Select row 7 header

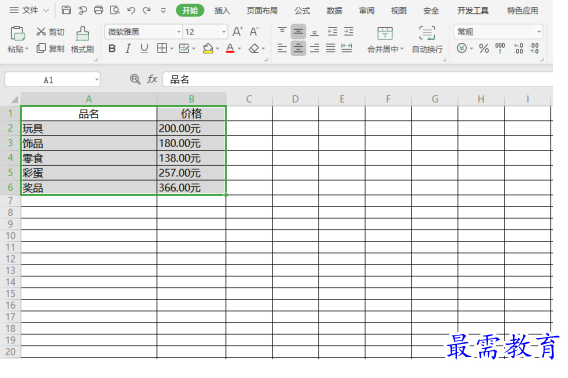(x=10, y=201)
